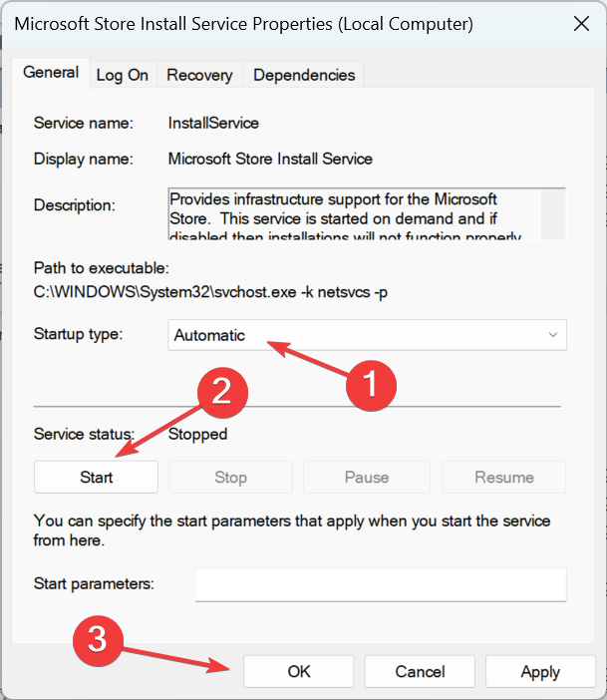
Task: Click the svchost.exe executable path text
Action: point(210,292)
